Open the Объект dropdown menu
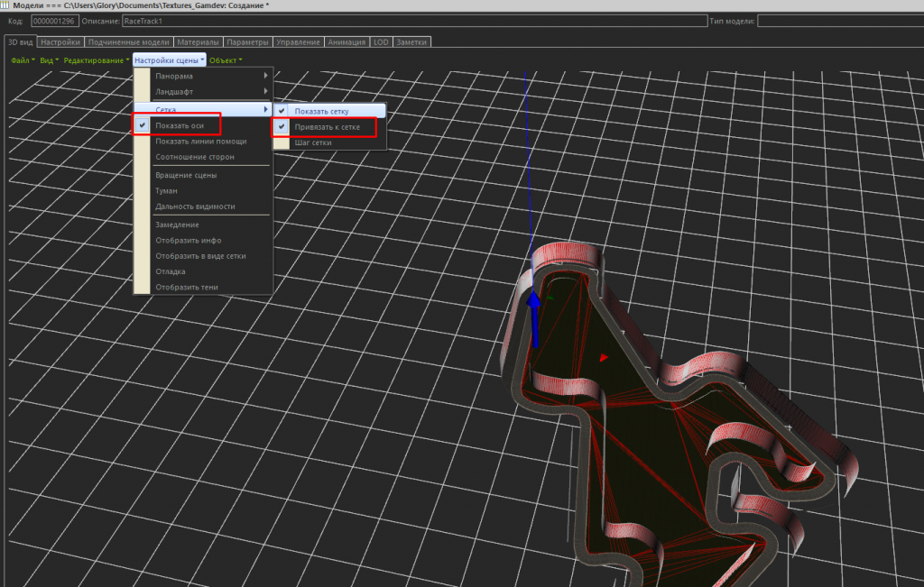 [x=226, y=60]
